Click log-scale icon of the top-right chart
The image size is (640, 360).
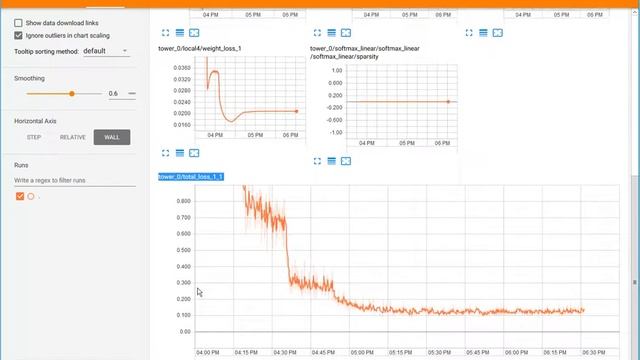[x=483, y=33]
